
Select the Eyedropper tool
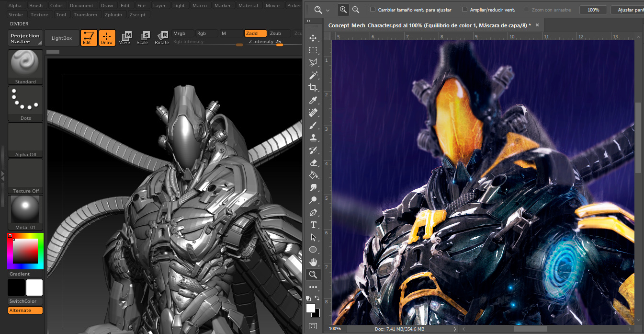tap(313, 100)
